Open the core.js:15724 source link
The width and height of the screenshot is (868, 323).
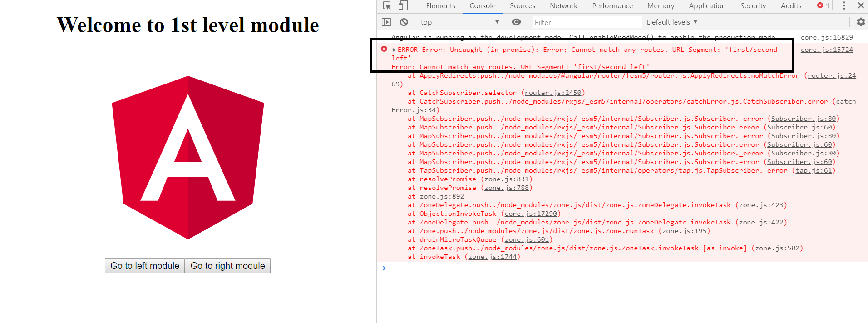[826, 50]
